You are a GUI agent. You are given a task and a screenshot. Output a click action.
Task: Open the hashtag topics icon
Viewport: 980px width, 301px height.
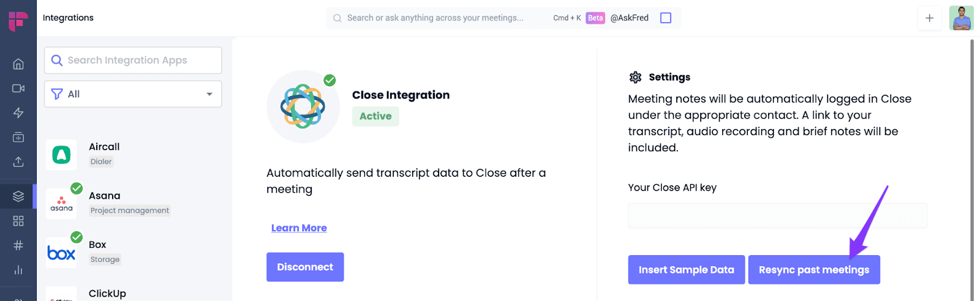pos(18,245)
